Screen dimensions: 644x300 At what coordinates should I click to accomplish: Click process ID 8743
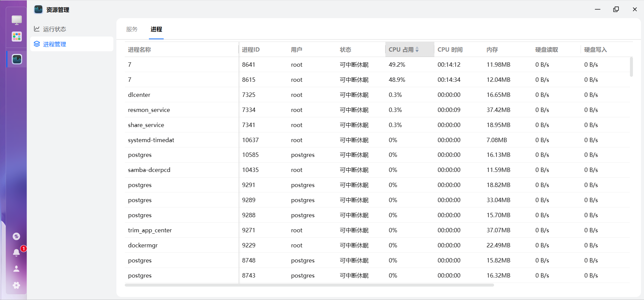click(249, 276)
